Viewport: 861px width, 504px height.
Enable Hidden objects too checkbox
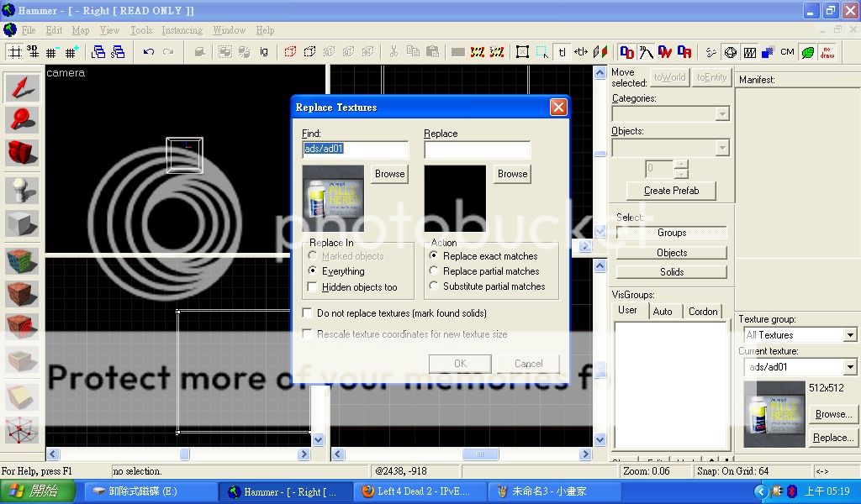pos(313,287)
